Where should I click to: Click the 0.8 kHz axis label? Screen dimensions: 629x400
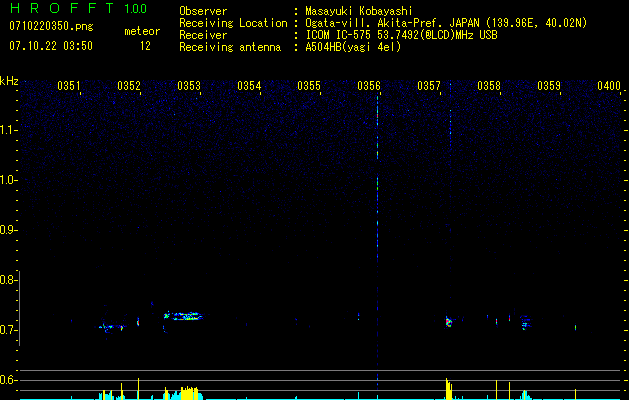coord(7,280)
